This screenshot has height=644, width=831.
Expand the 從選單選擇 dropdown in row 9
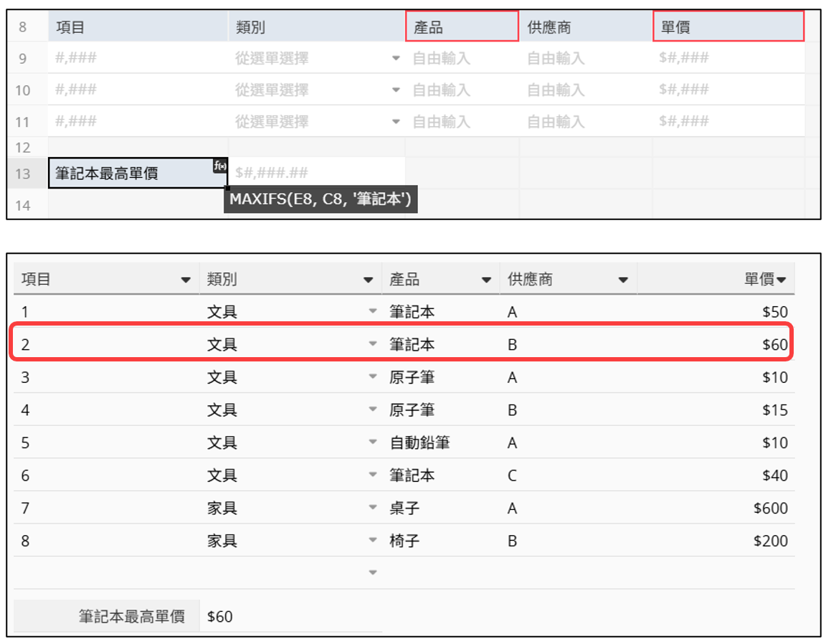click(x=396, y=58)
